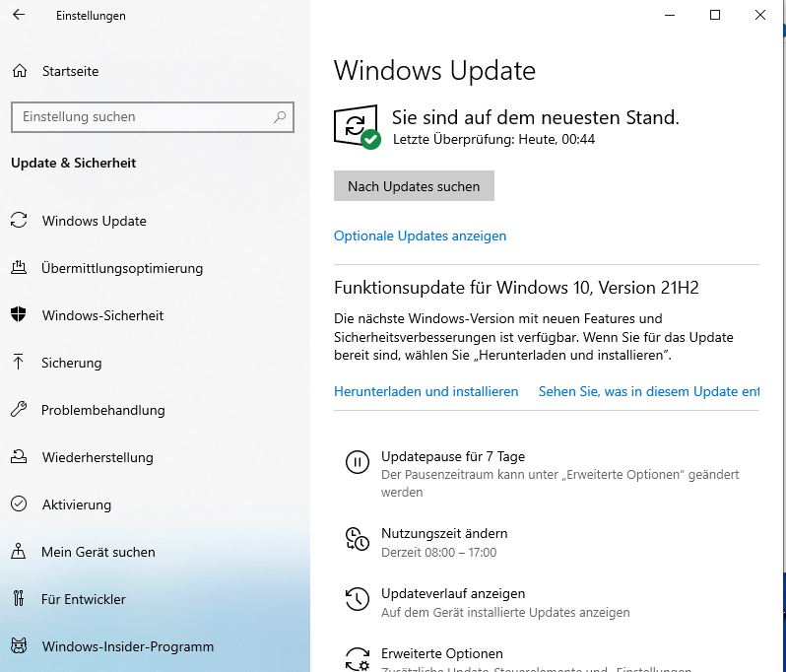The image size is (786, 672).
Task: Open Problembehandlung section
Action: [102, 410]
